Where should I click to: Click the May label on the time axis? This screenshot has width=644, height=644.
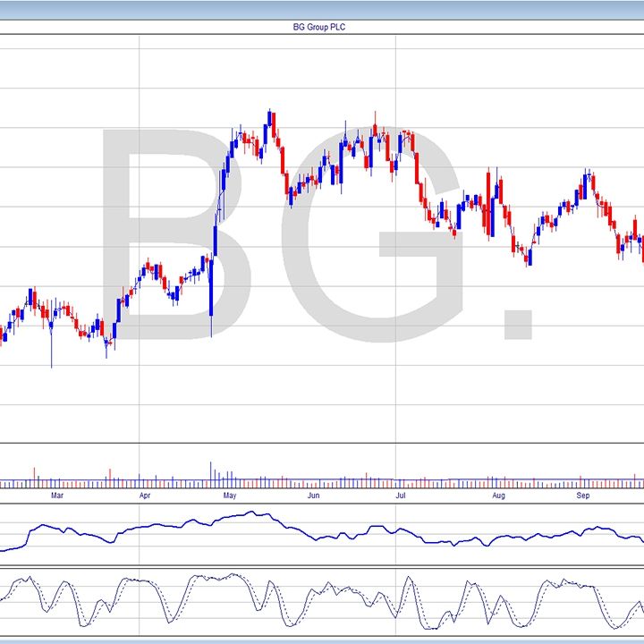pyautogui.click(x=229, y=495)
